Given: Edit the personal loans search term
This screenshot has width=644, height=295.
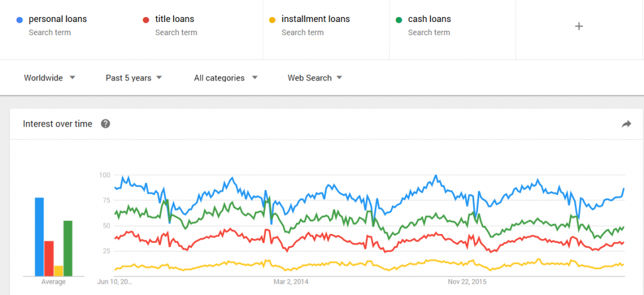Looking at the screenshot, I should tap(58, 19).
